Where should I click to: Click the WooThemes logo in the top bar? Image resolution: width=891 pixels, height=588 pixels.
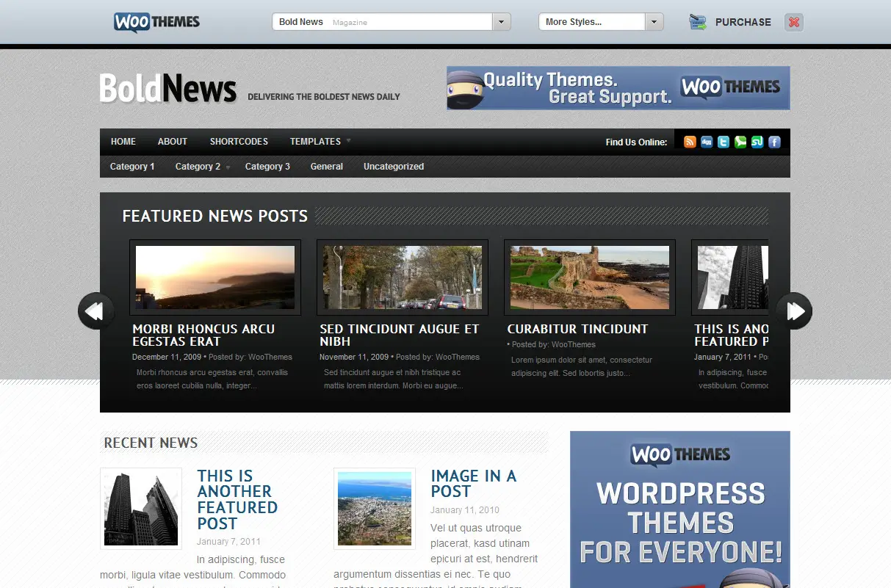(156, 22)
